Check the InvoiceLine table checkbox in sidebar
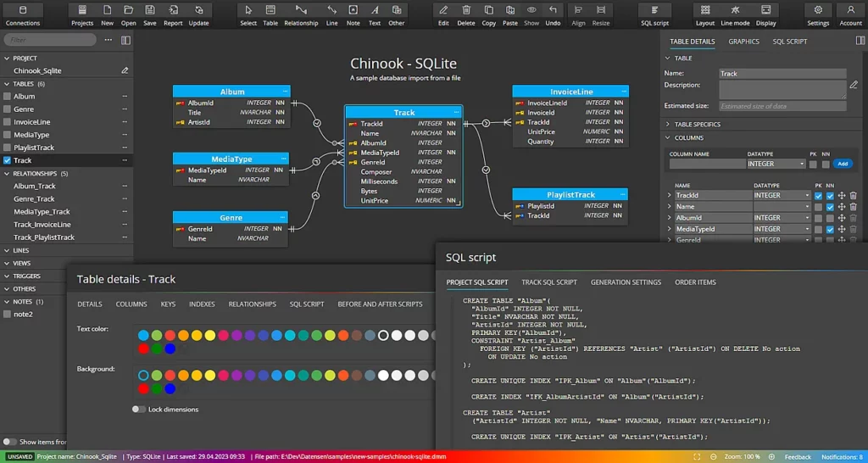This screenshot has width=868, height=463. tap(7, 122)
